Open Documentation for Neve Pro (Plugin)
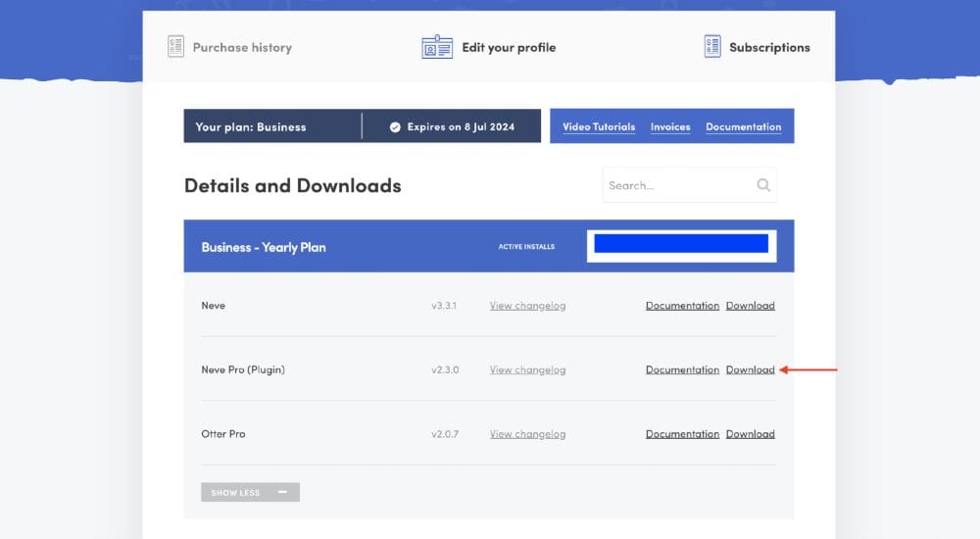Screen dimensions: 980x539 (682, 370)
